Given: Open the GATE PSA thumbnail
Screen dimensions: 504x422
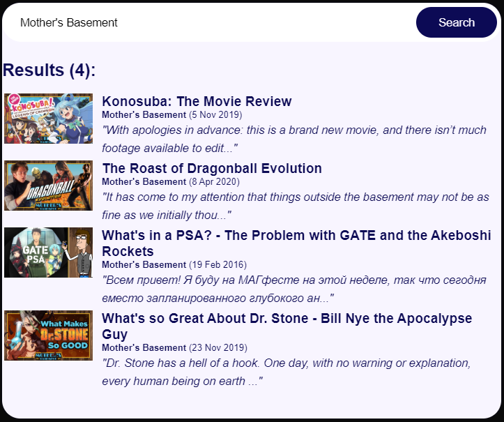Looking at the screenshot, I should (x=48, y=253).
